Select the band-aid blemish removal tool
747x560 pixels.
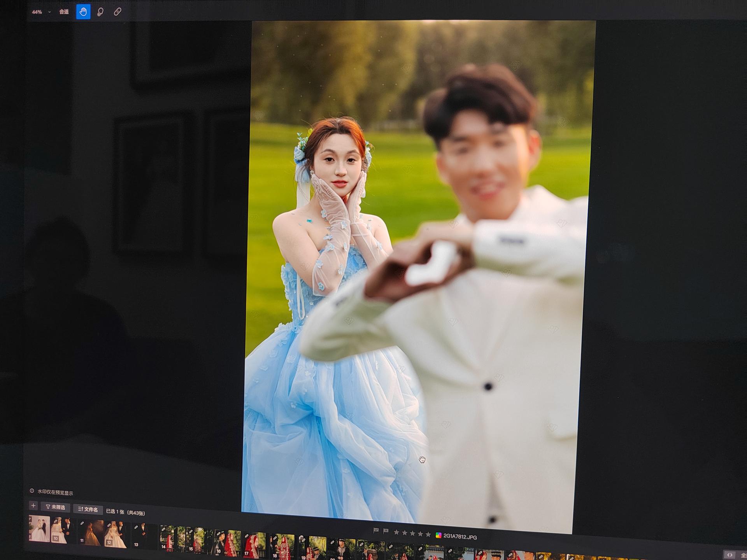click(117, 12)
